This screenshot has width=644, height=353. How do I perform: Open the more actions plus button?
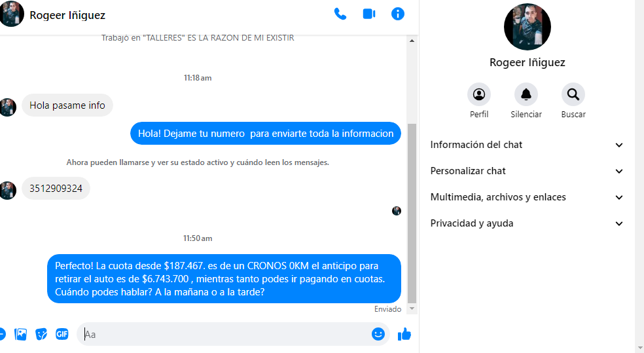click(x=2, y=334)
